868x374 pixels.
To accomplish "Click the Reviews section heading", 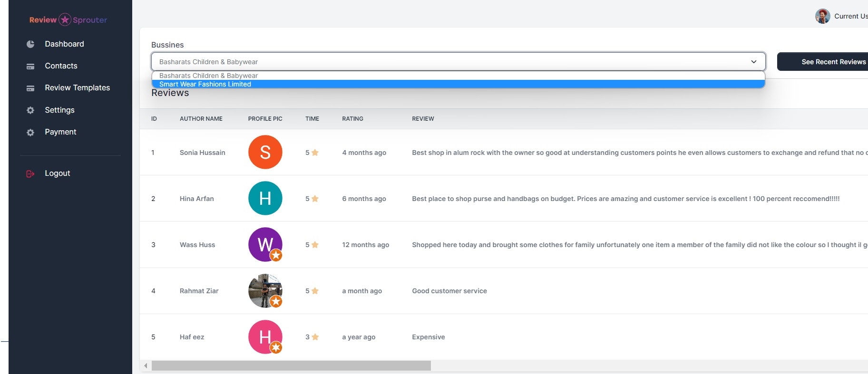I will click(170, 93).
